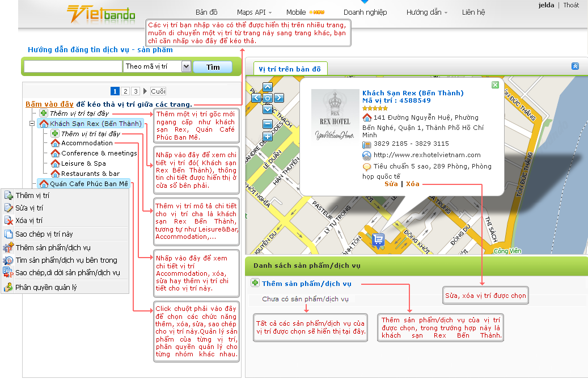Screen dimensions: 588x379
Task: Click the five-star rating in the popup
Action: click(375, 108)
